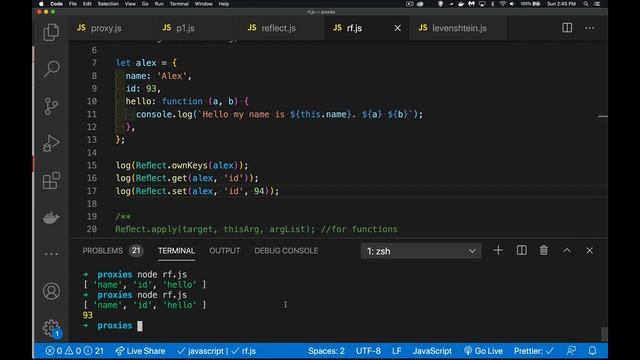The image size is (640, 360).
Task: Open the Run menu
Action: coord(159,4)
